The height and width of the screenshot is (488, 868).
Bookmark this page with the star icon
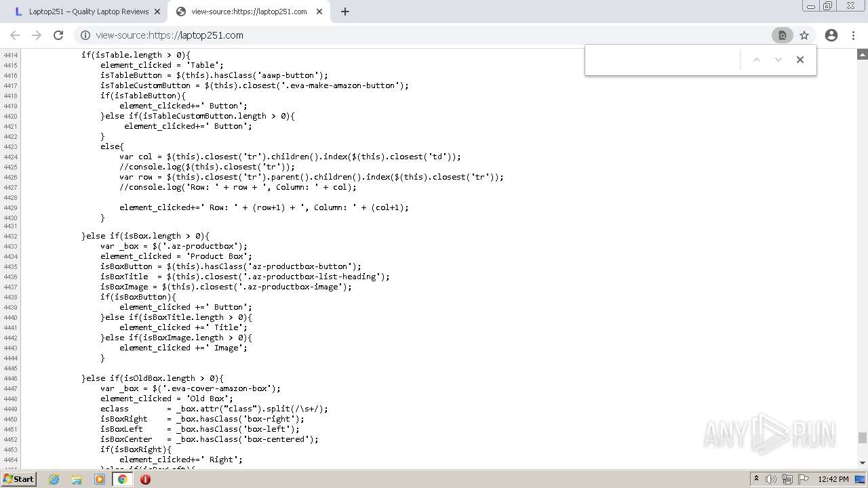tap(804, 35)
